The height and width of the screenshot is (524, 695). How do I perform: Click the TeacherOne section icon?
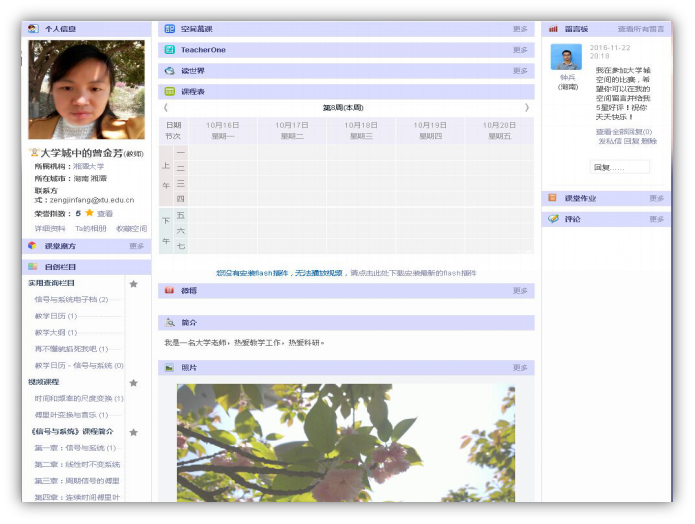pos(170,50)
